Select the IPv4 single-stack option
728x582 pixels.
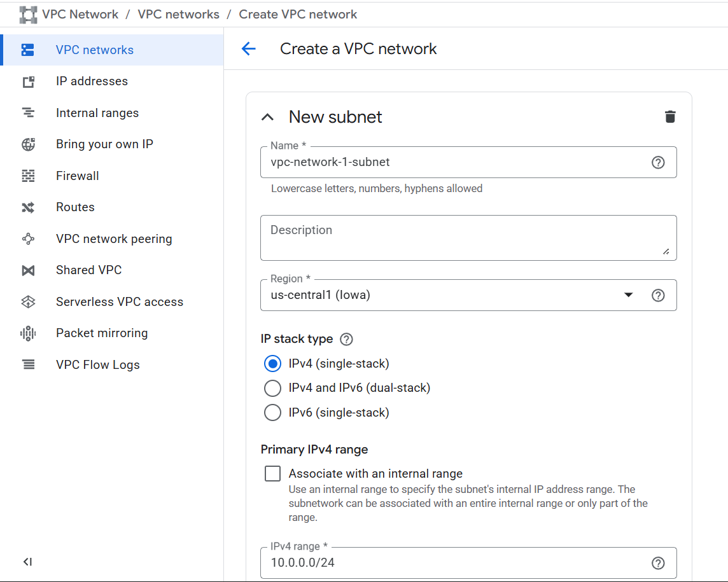272,363
